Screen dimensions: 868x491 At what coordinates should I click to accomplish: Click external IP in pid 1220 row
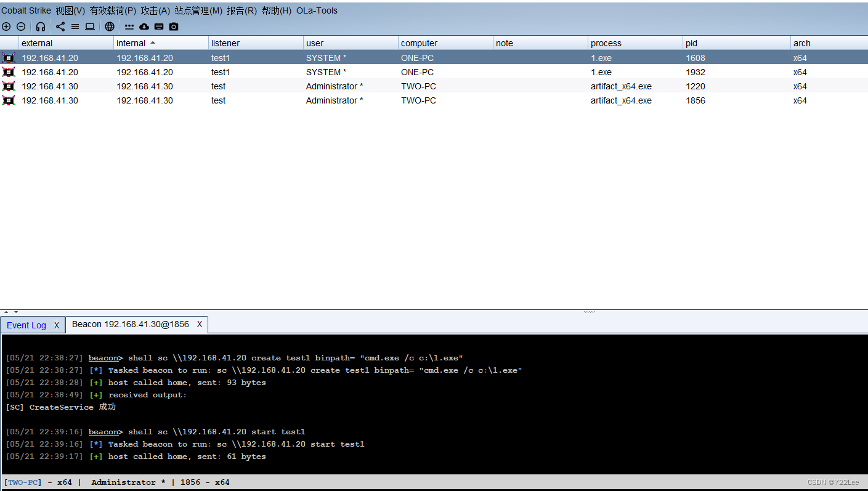pyautogui.click(x=50, y=86)
